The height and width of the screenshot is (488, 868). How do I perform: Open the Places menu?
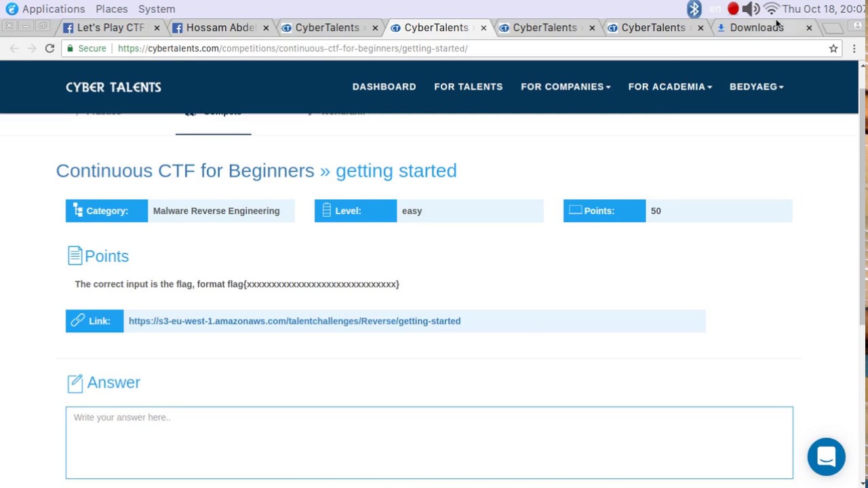112,9
